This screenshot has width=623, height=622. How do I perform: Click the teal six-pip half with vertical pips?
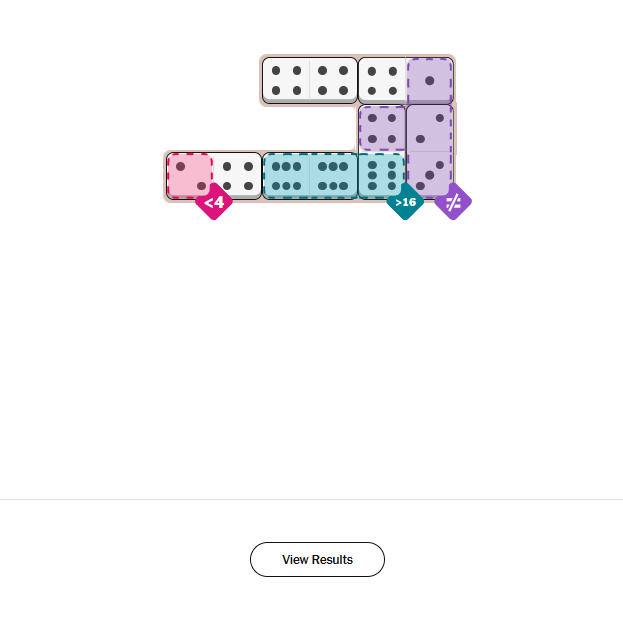point(382,176)
